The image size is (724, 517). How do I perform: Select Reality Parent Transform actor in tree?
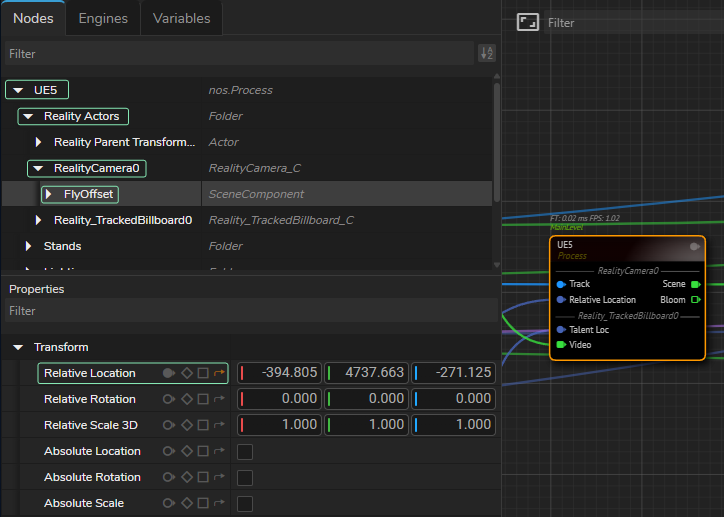point(124,142)
